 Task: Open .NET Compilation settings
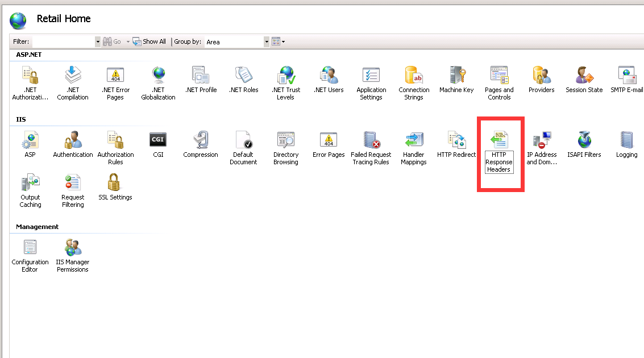tap(73, 83)
